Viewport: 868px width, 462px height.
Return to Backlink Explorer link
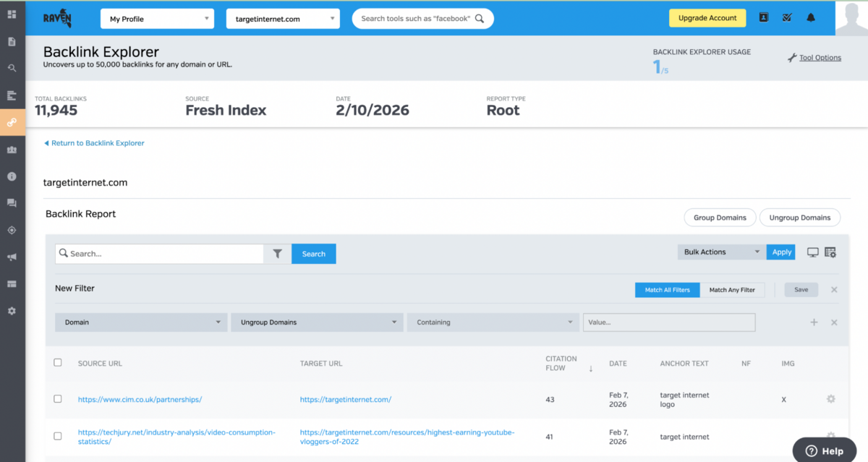(94, 143)
